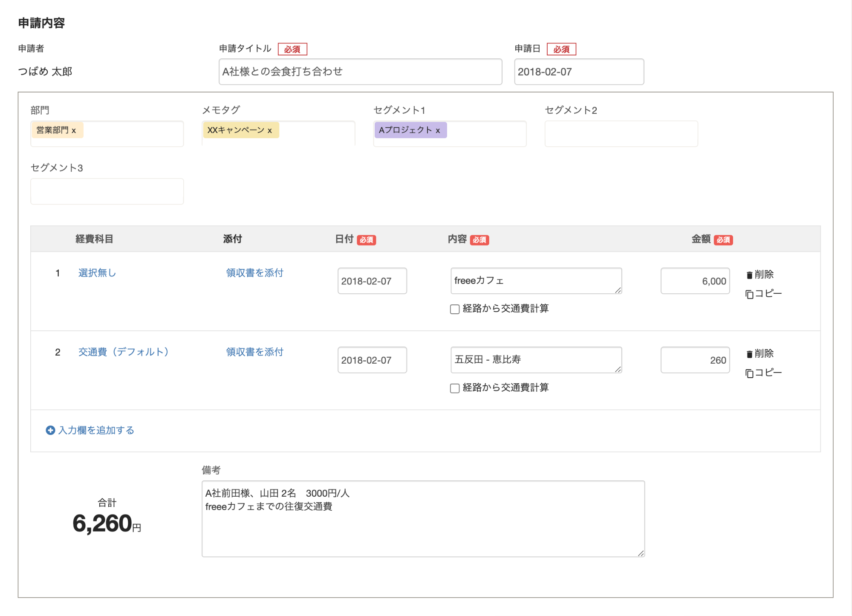Click the 内容 column header

457,239
